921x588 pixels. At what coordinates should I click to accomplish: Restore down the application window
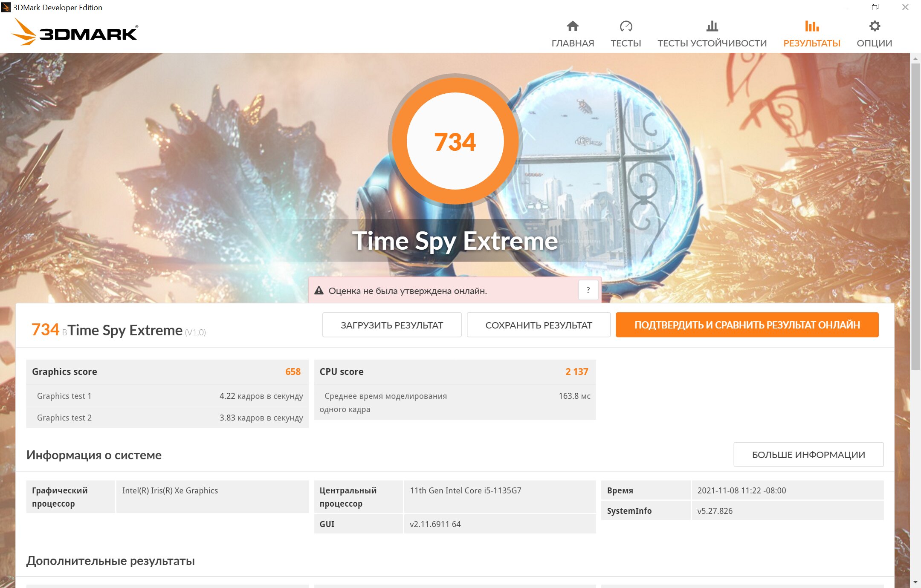pyautogui.click(x=875, y=7)
